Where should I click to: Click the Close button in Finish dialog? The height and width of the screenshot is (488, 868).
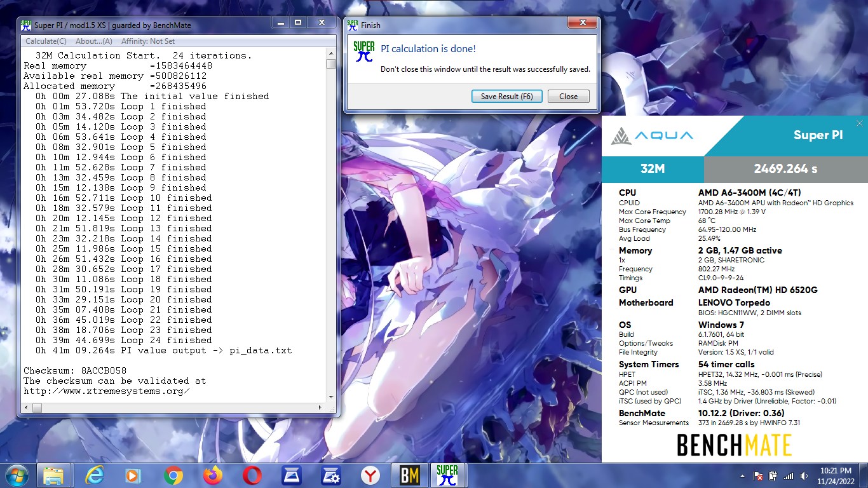tap(568, 97)
